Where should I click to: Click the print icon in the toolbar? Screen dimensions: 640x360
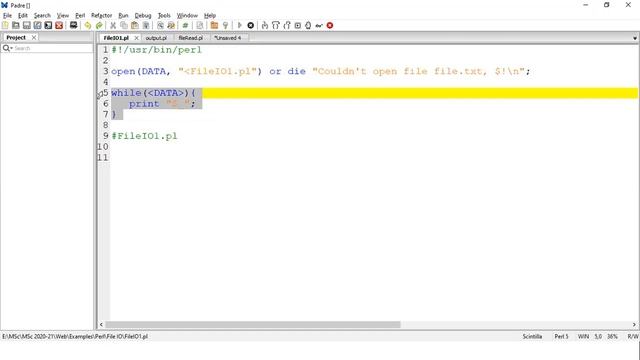[x=73, y=25]
